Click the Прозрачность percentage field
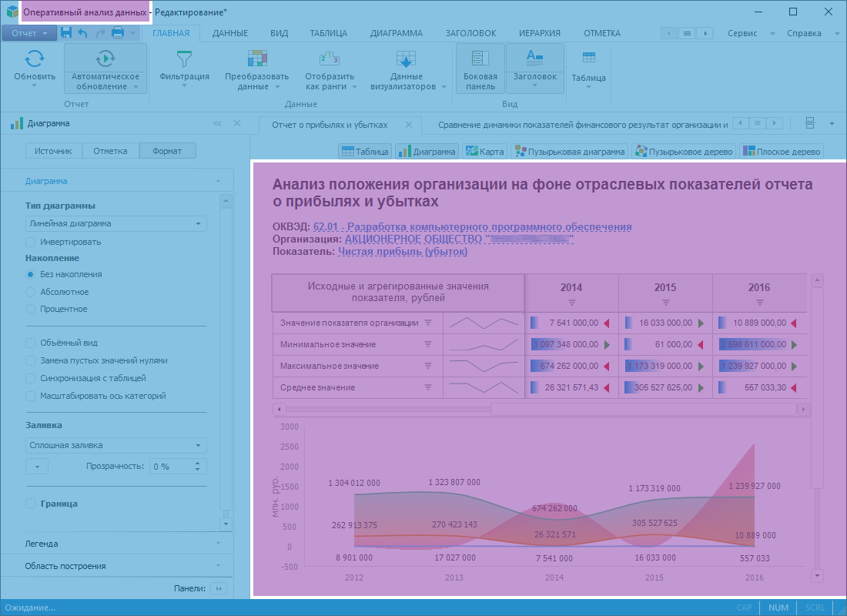Viewport: 847px width, 616px height. coord(171,466)
